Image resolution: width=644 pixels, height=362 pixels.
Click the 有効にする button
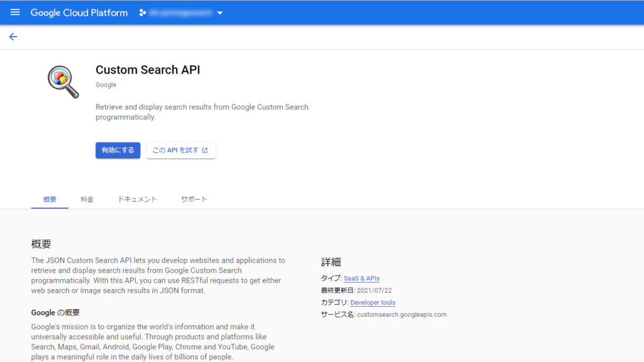pos(118,150)
